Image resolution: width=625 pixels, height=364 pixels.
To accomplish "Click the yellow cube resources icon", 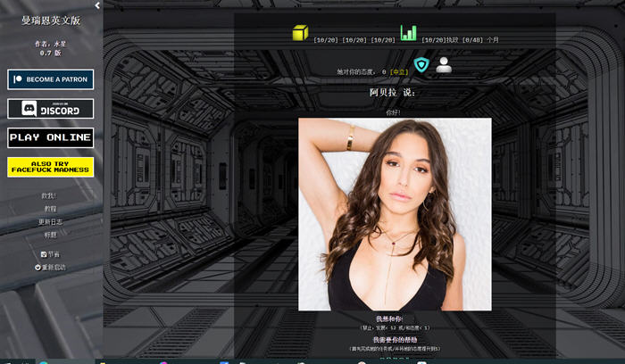I will (x=300, y=33).
